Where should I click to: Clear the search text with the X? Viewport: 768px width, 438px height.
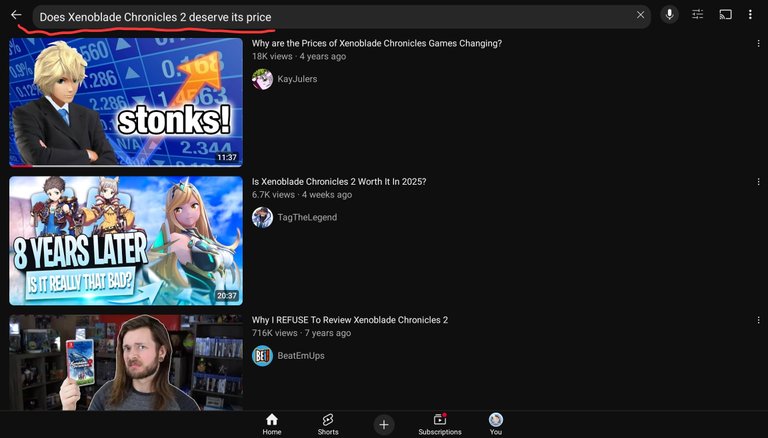click(640, 15)
